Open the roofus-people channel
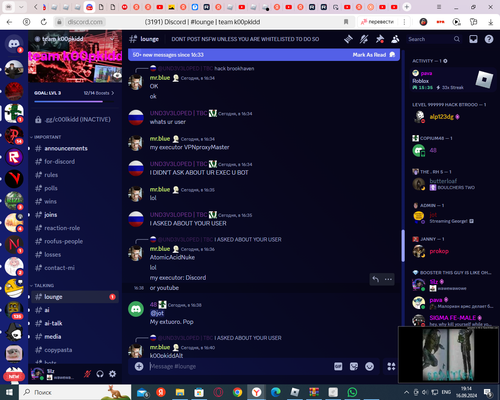 75,241
